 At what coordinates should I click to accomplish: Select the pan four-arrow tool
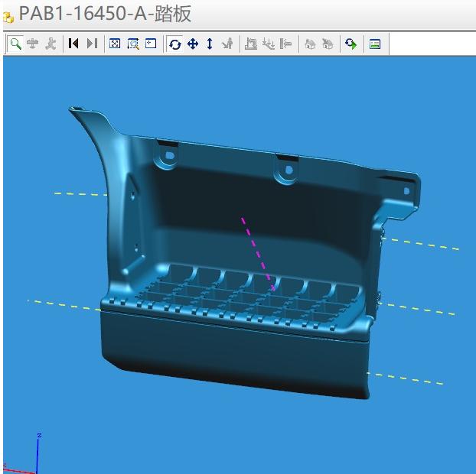click(193, 44)
